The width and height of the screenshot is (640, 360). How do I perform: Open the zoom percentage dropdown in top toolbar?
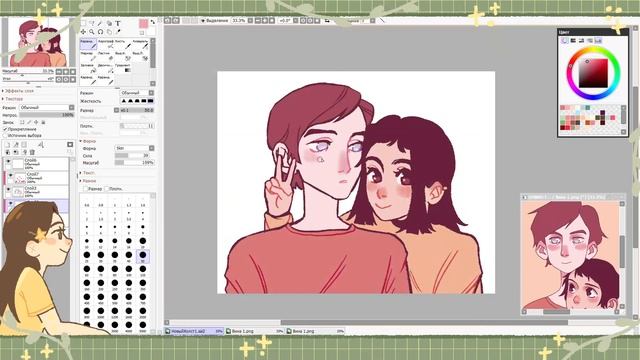(x=250, y=20)
